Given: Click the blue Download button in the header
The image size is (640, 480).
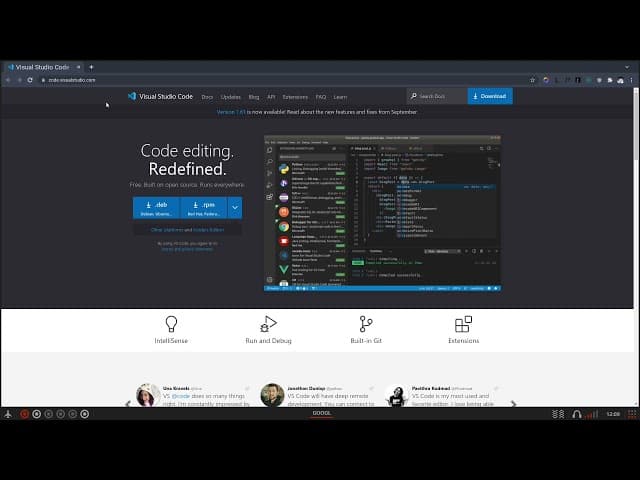Looking at the screenshot, I should [489, 96].
